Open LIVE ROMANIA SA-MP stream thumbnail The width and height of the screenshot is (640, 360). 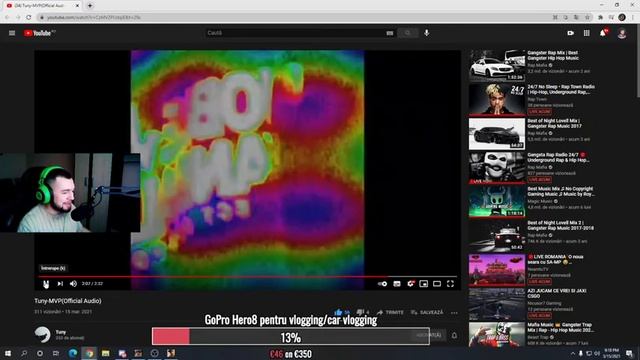click(x=497, y=270)
